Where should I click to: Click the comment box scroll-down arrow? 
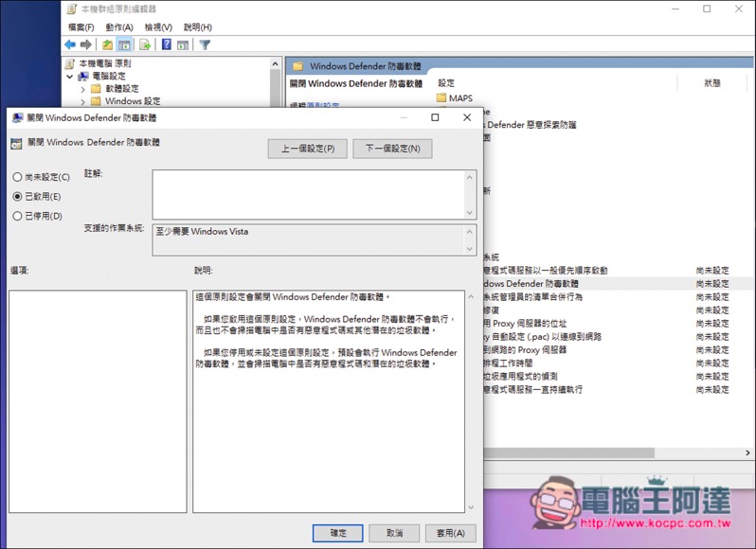click(470, 213)
